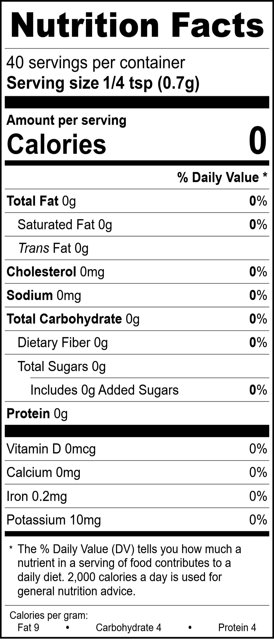Click the % Daily Value header

tap(222, 177)
